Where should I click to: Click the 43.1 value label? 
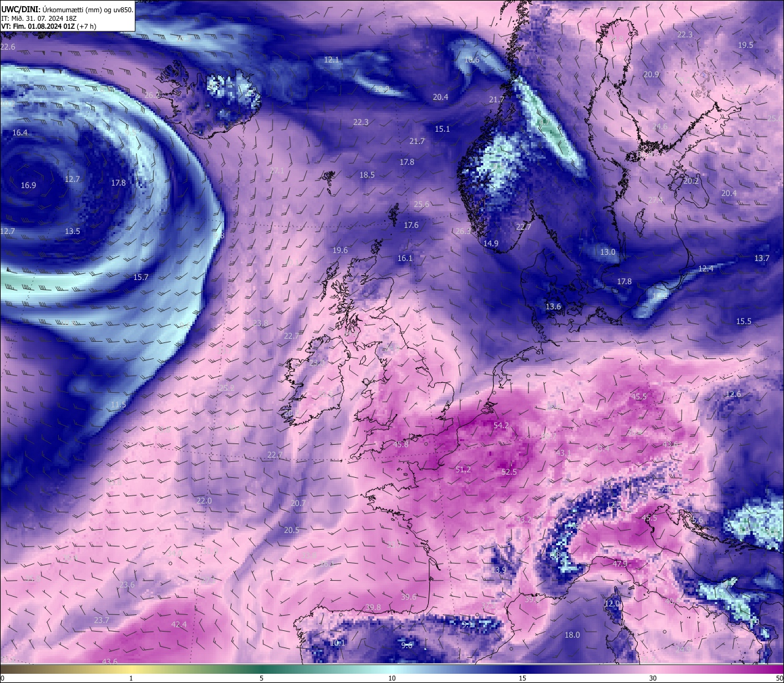563,453
